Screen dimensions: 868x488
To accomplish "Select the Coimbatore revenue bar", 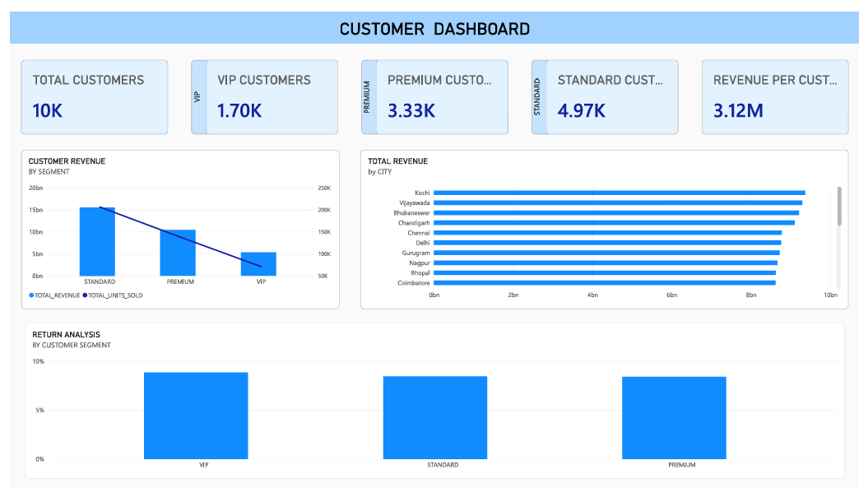I will [x=605, y=282].
